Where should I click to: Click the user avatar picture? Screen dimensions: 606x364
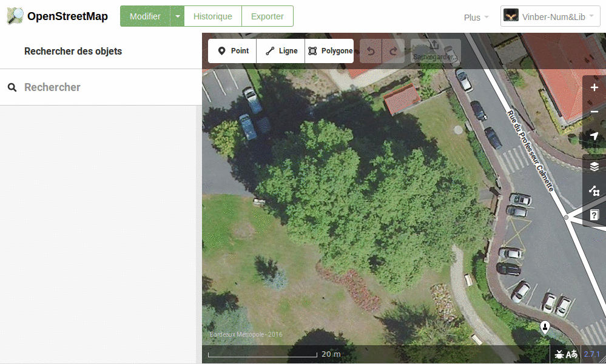(511, 15)
